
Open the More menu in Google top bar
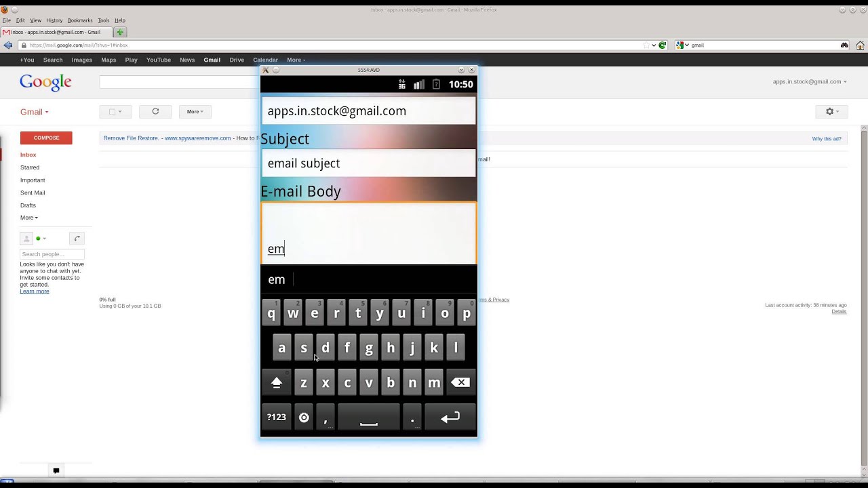296,60
